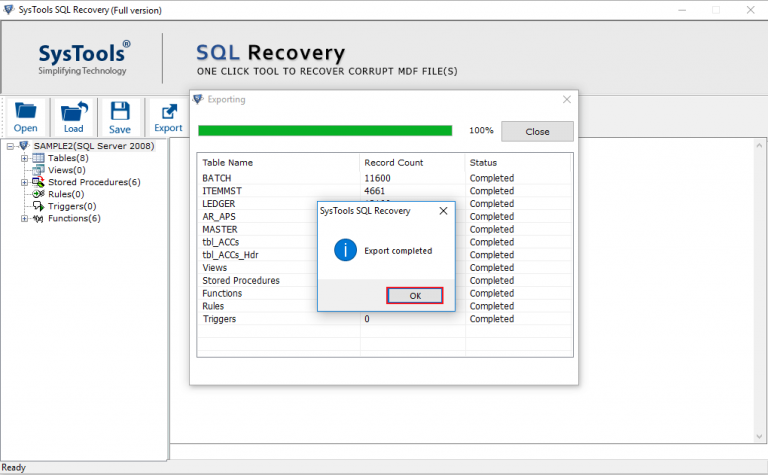This screenshot has width=768, height=475.
Task: Click the Ready status bar text
Action: click(14, 468)
